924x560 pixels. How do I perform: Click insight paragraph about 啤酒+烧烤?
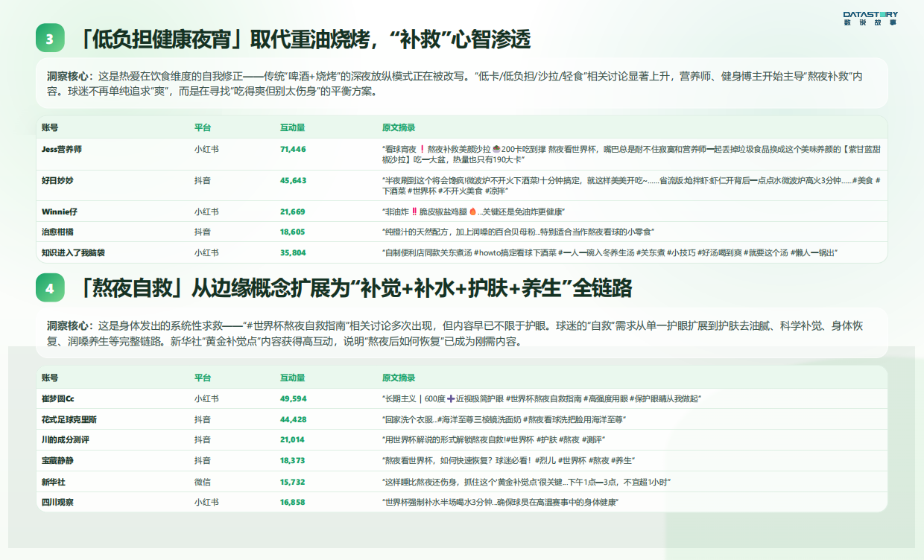point(455,83)
